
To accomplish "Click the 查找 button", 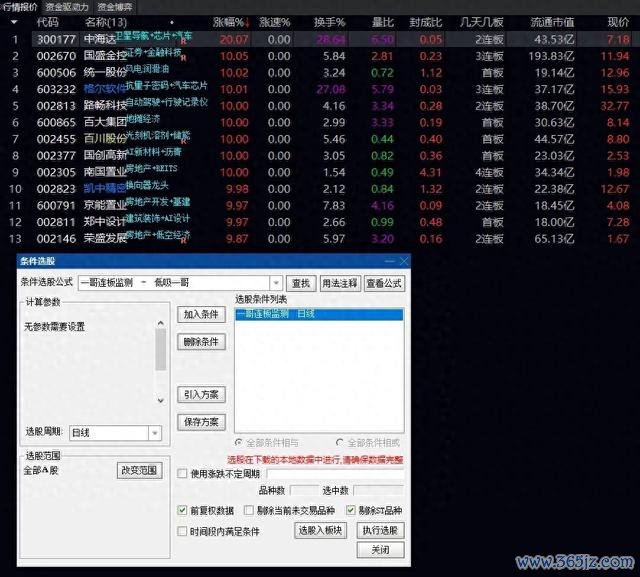I will tap(301, 283).
